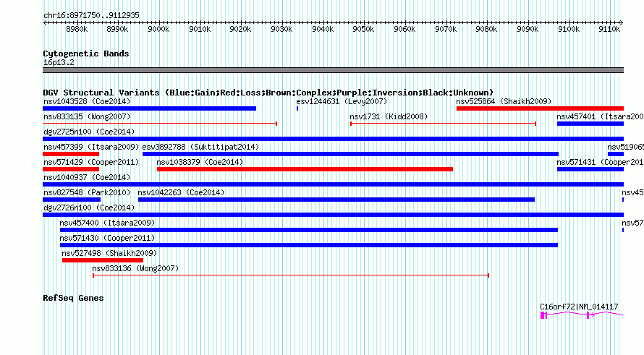Viewport: 644px width, 355px height.
Task: Open the DGV Structural Variants track title
Action: [268, 93]
